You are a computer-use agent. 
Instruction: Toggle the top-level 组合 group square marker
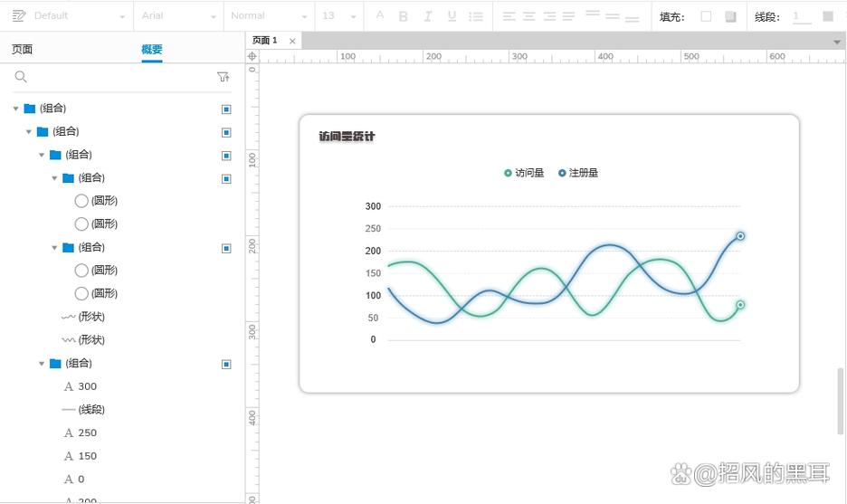coord(226,109)
